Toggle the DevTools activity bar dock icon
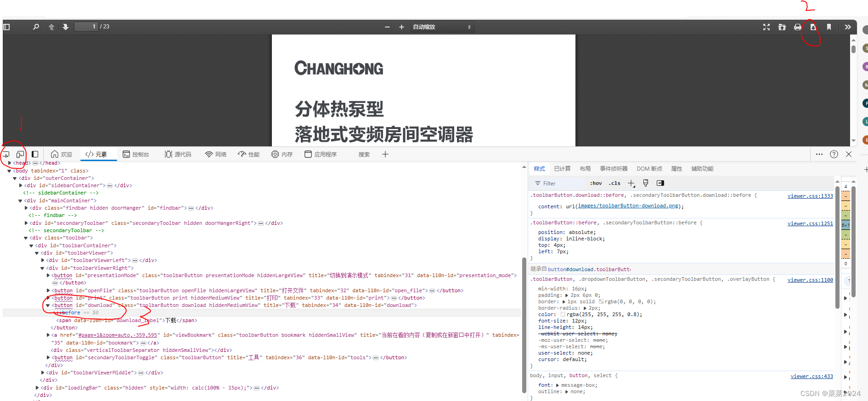The image size is (868, 401). coord(35,155)
